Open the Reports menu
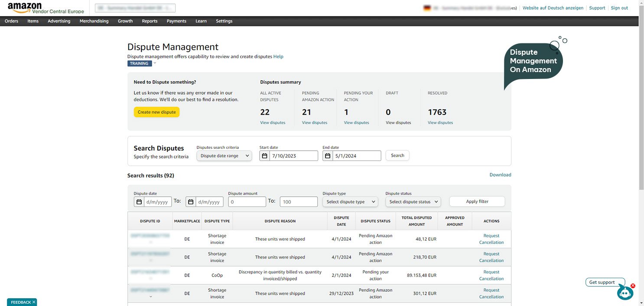Image resolution: width=644 pixels, height=306 pixels. [x=150, y=21]
